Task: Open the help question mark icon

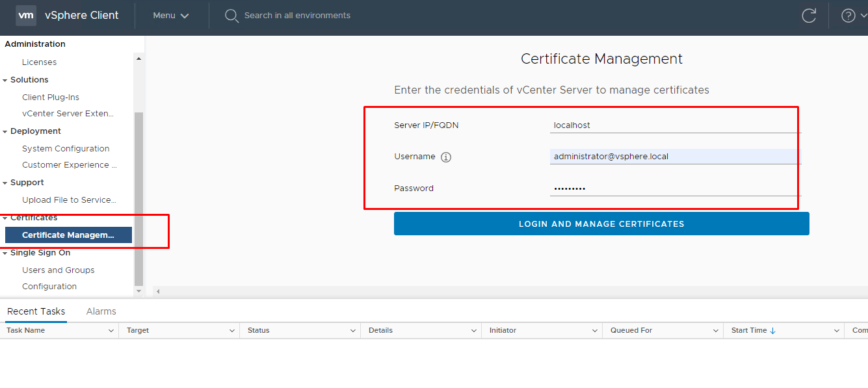Action: tap(848, 16)
